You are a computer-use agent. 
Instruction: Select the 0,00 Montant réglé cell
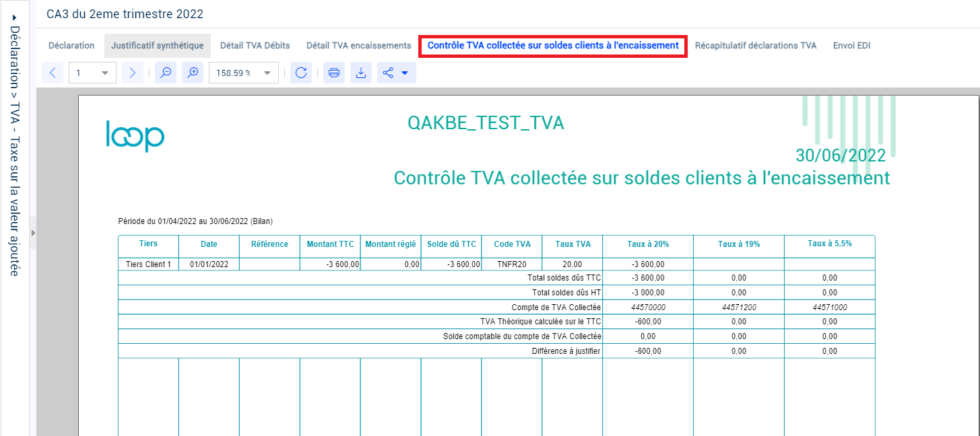click(x=391, y=264)
